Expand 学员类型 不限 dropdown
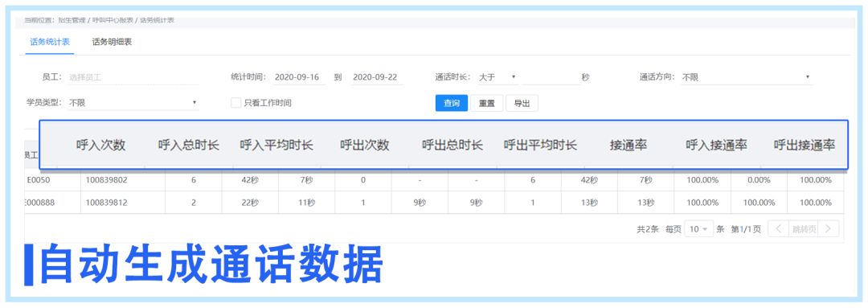 [133, 102]
